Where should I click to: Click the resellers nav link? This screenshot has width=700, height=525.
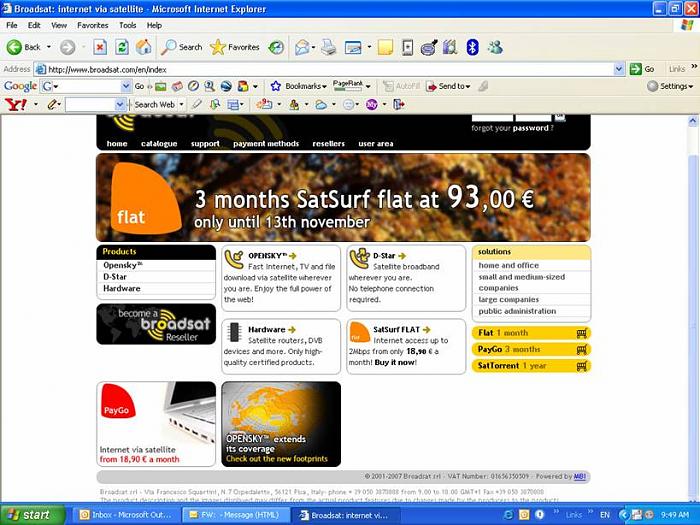329,144
